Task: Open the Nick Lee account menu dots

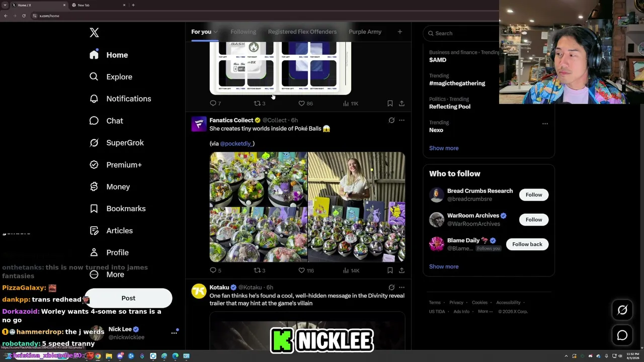Action: tap(174, 332)
